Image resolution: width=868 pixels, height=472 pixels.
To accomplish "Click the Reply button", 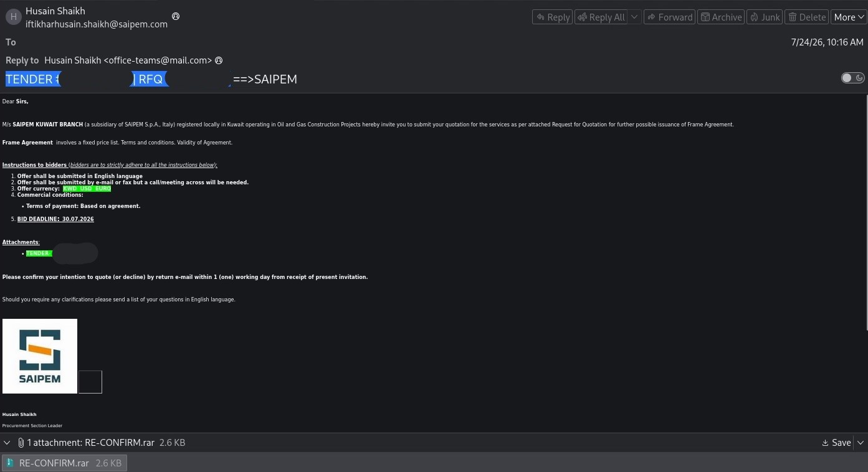I will (552, 17).
